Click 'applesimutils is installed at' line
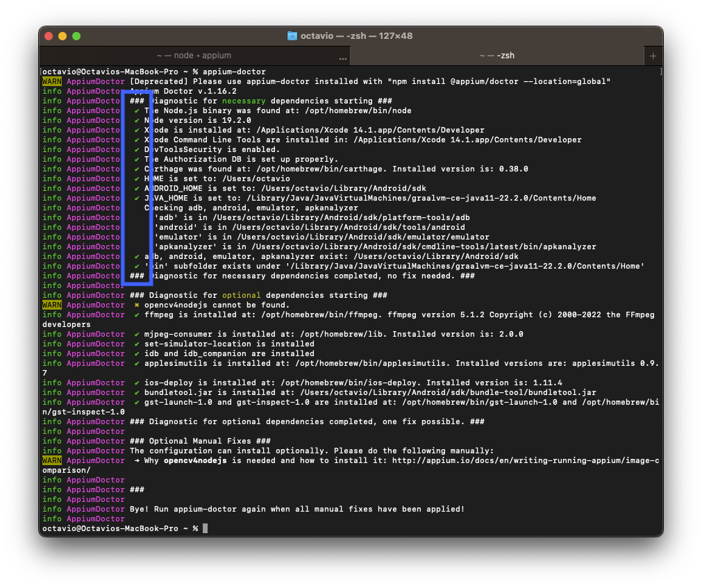The width and height of the screenshot is (702, 588). pos(401,363)
